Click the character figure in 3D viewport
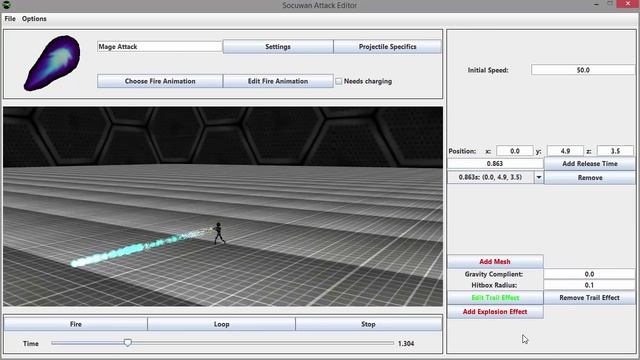The width and height of the screenshot is (640, 360). coord(219,233)
